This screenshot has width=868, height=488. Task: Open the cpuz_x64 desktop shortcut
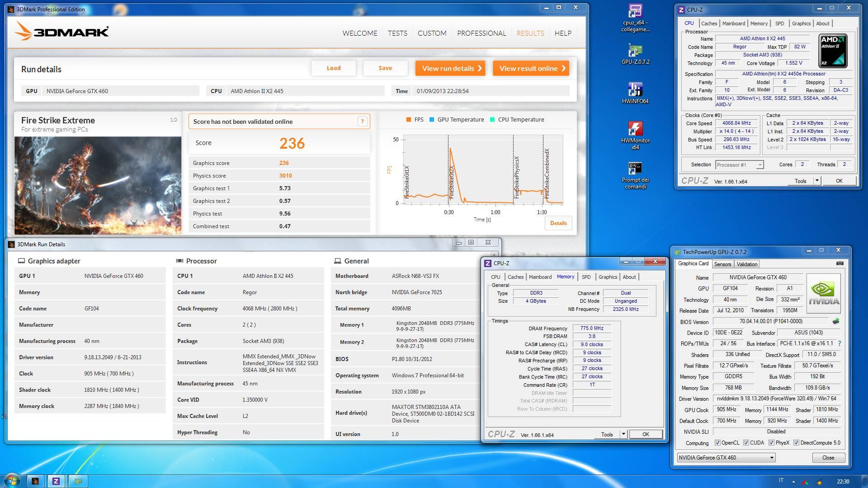coord(635,18)
